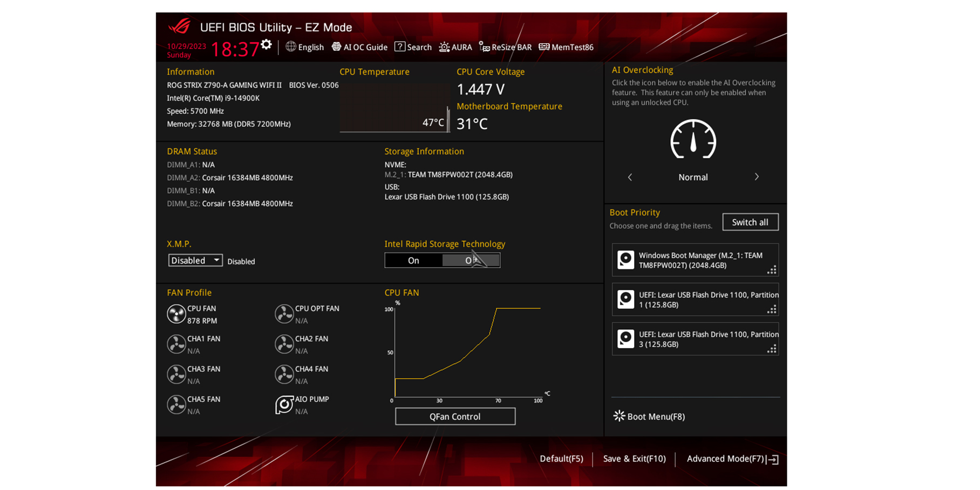The width and height of the screenshot is (980, 490).
Task: Click DIMM_A2 Corsair 16384MB entry
Action: point(230,178)
